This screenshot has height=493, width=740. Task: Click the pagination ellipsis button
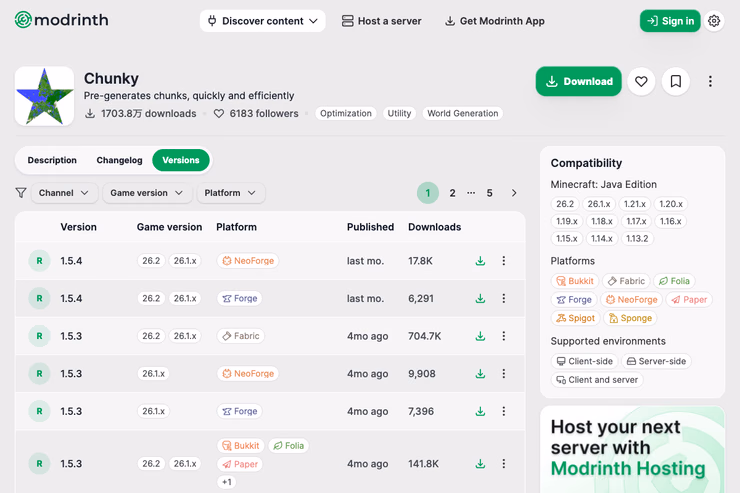[x=471, y=193]
